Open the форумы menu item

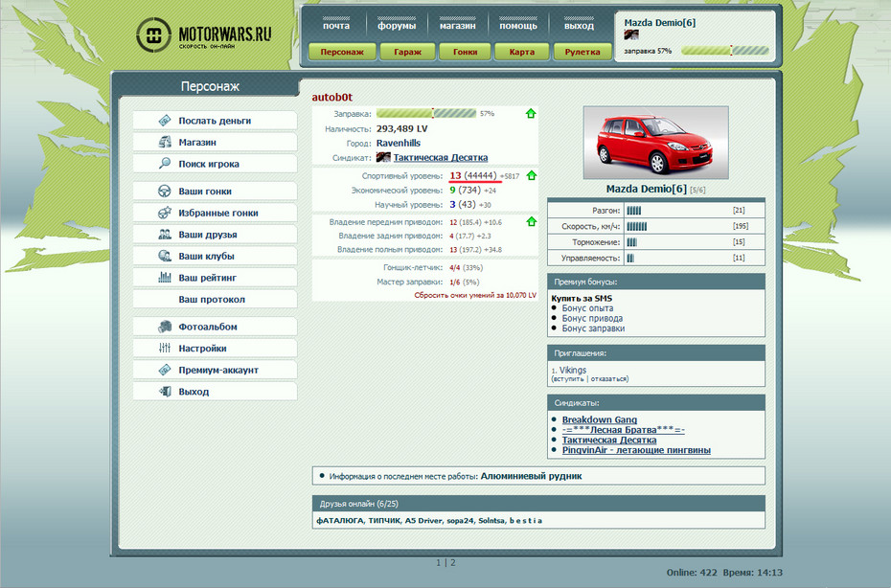tap(397, 26)
